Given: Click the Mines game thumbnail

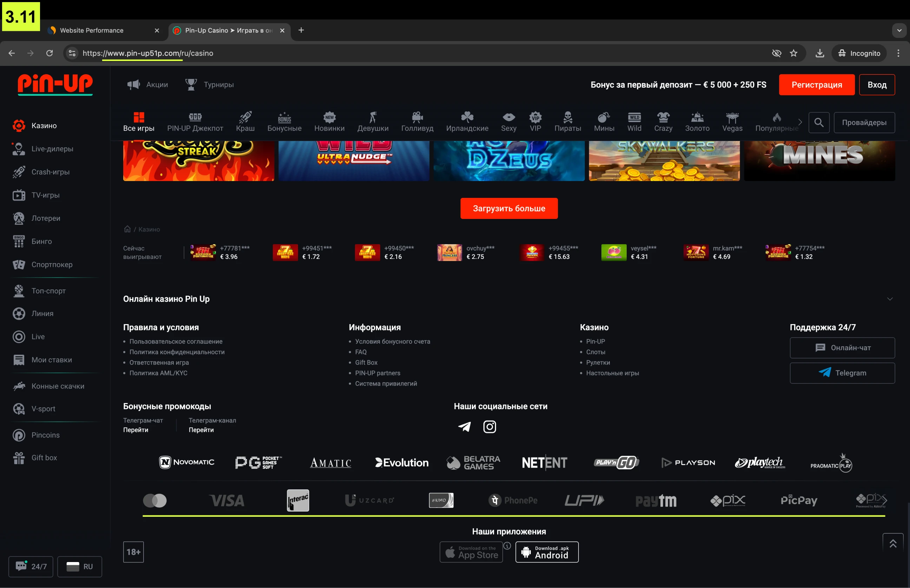Looking at the screenshot, I should tap(819, 160).
